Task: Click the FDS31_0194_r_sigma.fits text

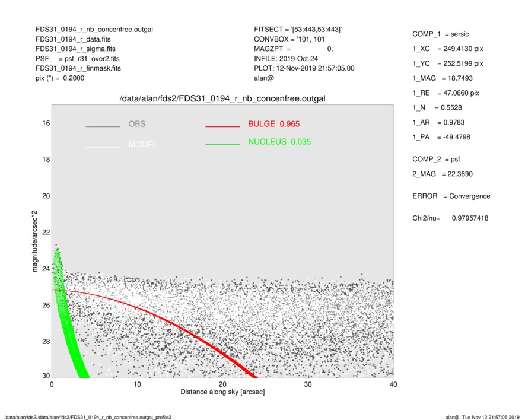Action: tap(75, 49)
